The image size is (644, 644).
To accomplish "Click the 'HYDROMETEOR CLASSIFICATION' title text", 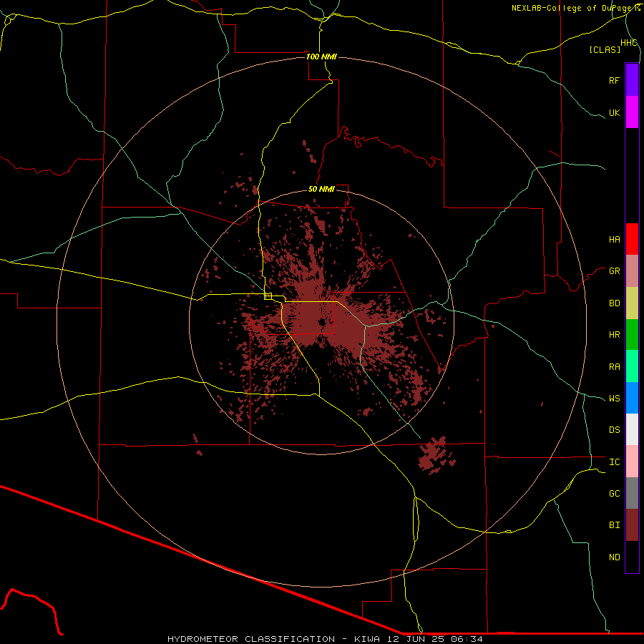I will click(251, 639).
